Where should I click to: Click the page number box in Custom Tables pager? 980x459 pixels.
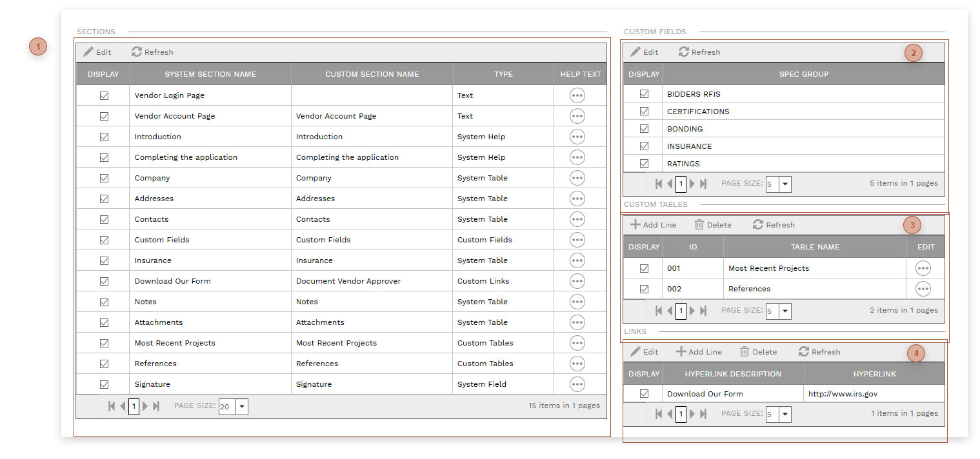[680, 311]
